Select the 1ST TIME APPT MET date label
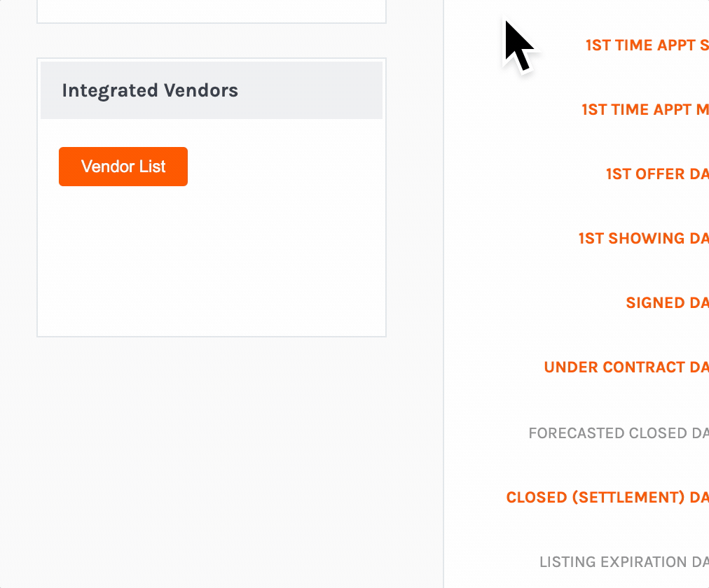The width and height of the screenshot is (709, 588). 643,109
